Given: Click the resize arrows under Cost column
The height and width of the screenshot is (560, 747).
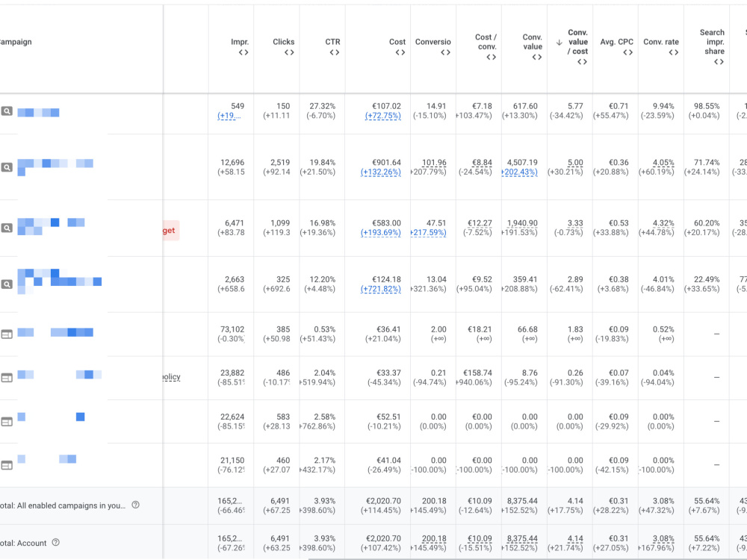Looking at the screenshot, I should [400, 52].
